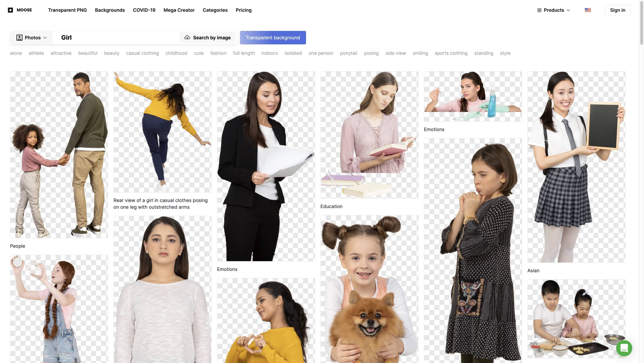Toggle the Transparent background filter
Viewport: 644px width, 363px height.
click(x=273, y=38)
